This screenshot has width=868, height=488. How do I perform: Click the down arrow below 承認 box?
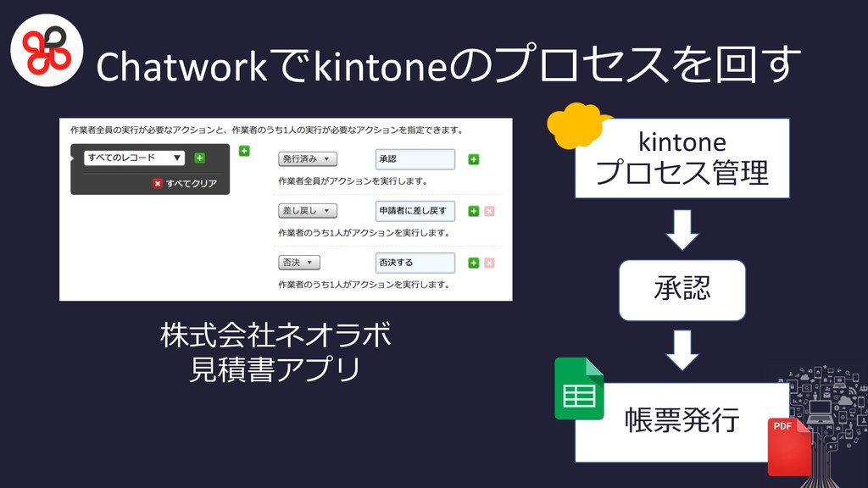682,350
